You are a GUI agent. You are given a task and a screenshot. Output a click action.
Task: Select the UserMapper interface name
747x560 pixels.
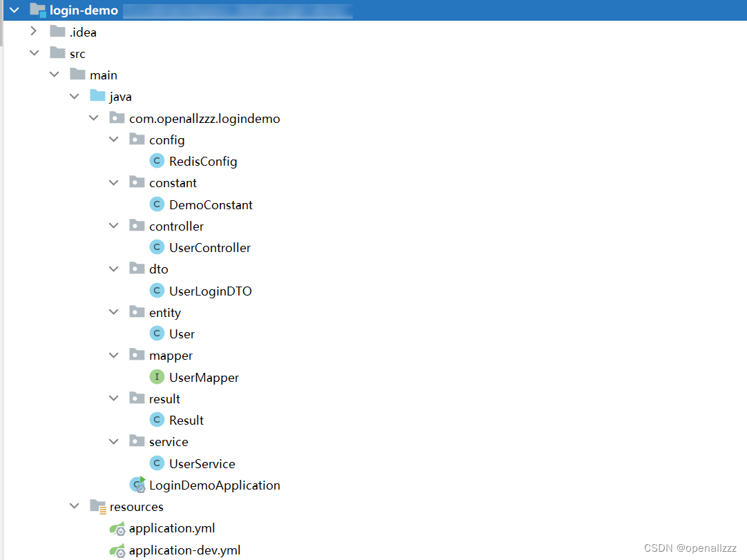click(x=204, y=378)
